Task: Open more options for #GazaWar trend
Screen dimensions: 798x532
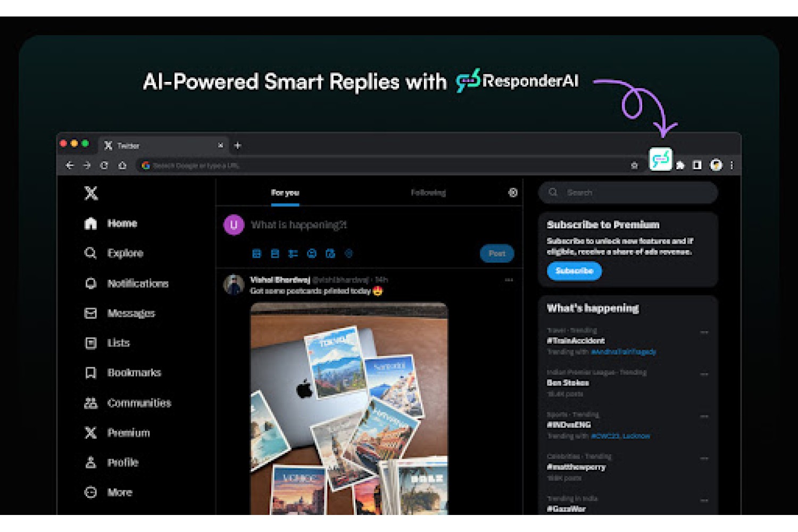Action: pos(704,500)
